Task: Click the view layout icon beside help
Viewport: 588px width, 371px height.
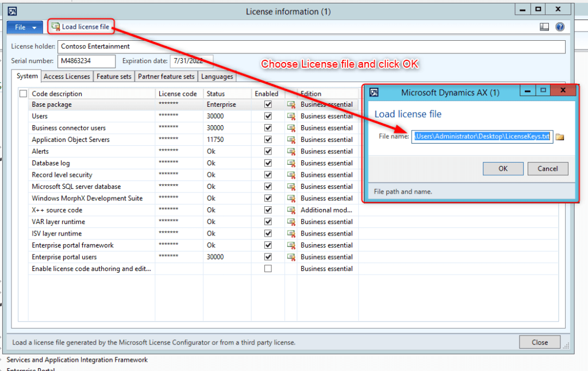Action: (544, 27)
